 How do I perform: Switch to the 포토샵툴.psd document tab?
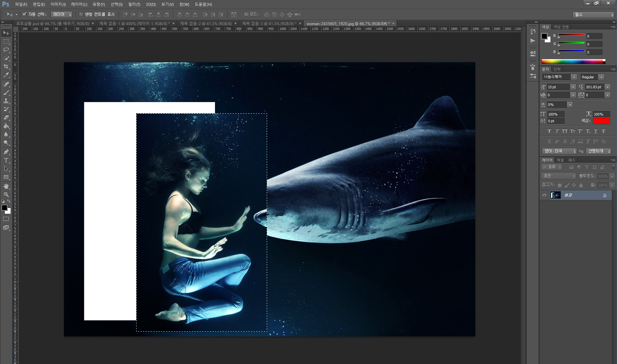52,24
